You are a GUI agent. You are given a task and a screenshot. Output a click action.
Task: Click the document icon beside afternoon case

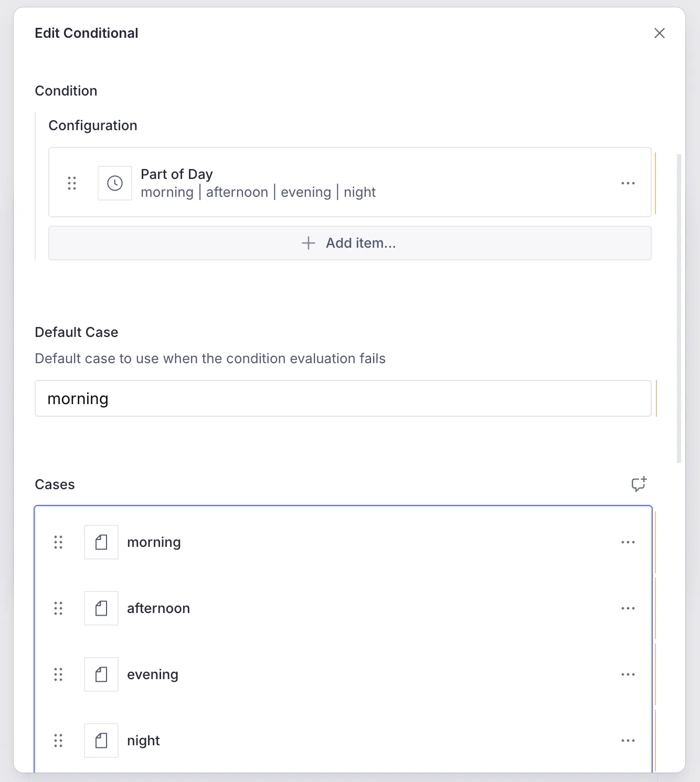pyautogui.click(x=101, y=608)
